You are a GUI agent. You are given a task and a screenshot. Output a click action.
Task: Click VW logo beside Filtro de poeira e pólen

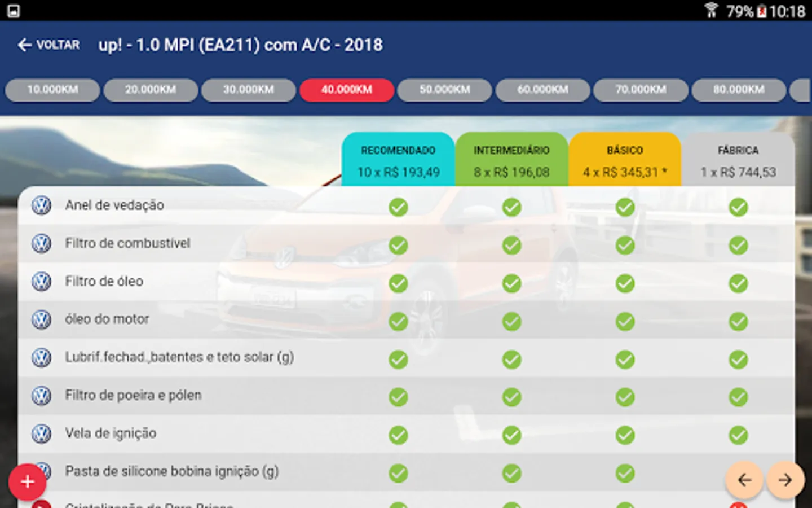(41, 395)
